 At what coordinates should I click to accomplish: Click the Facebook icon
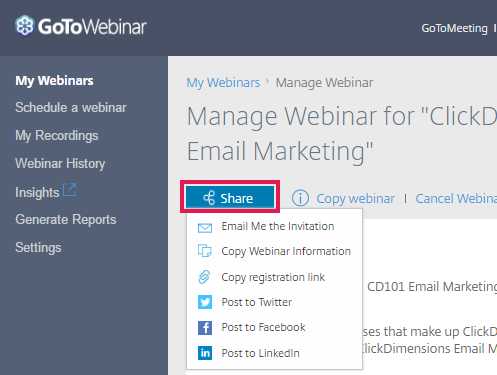point(205,328)
